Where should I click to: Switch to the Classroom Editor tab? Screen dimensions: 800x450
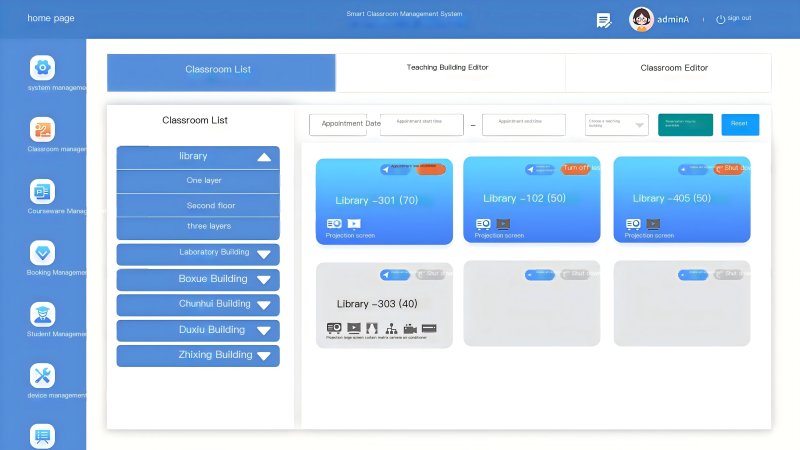click(673, 69)
